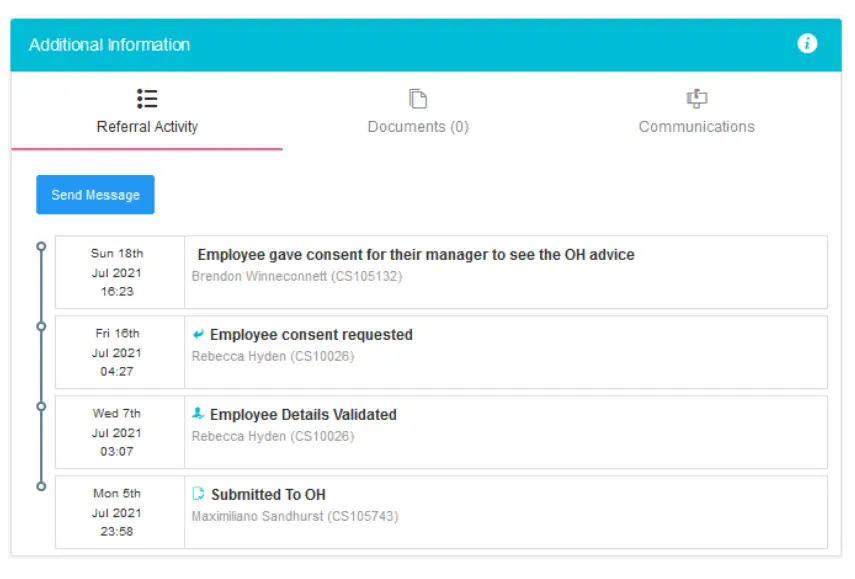Click the document icon beside Submitted To OH
The width and height of the screenshot is (855, 579).
click(x=198, y=494)
